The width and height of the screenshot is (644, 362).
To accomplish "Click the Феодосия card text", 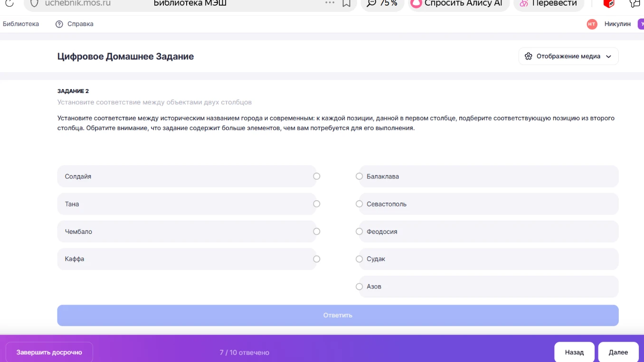I will [x=382, y=232].
